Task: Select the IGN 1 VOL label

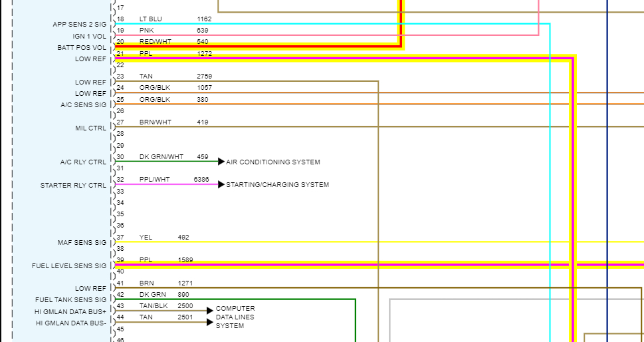Action: pyautogui.click(x=90, y=37)
